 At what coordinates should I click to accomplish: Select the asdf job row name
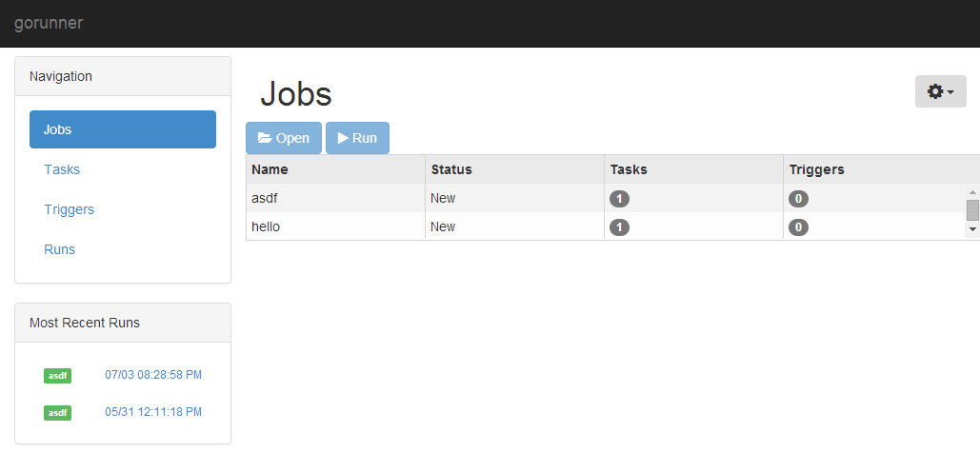click(264, 199)
